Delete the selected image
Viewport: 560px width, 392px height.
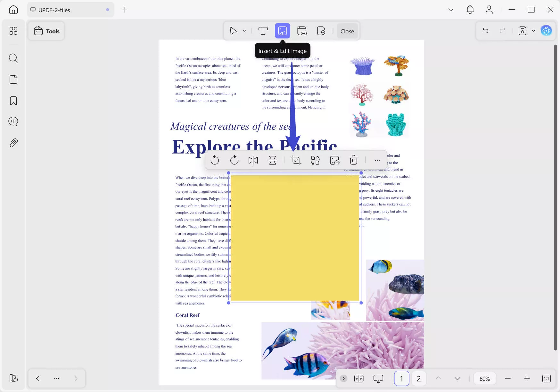click(354, 160)
